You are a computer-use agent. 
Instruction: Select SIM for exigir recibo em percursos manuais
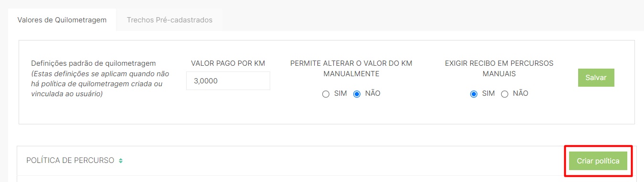pos(474,94)
